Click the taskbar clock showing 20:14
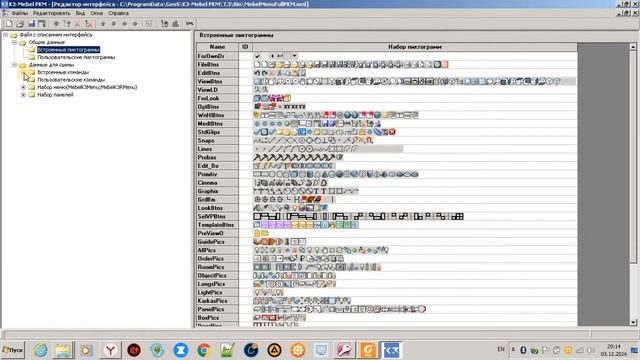The width and height of the screenshot is (640, 360). [613, 350]
